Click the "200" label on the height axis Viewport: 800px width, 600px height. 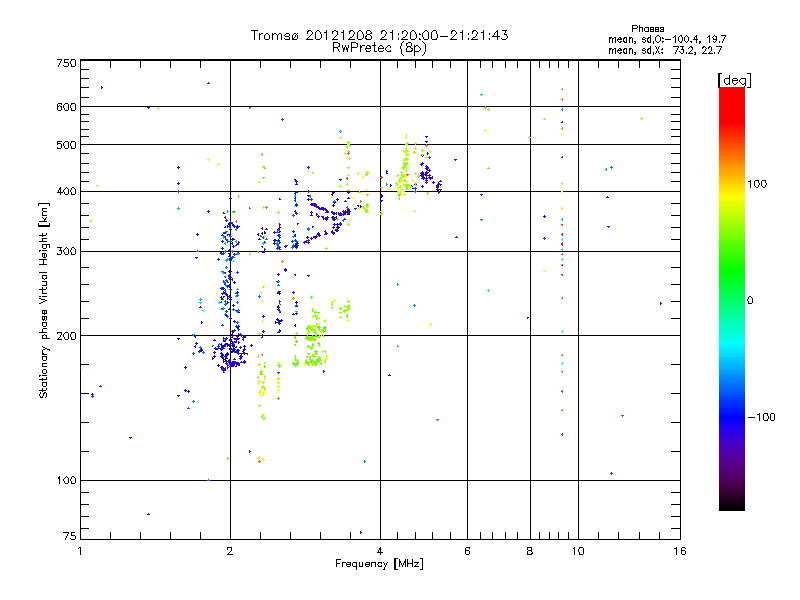(67, 336)
